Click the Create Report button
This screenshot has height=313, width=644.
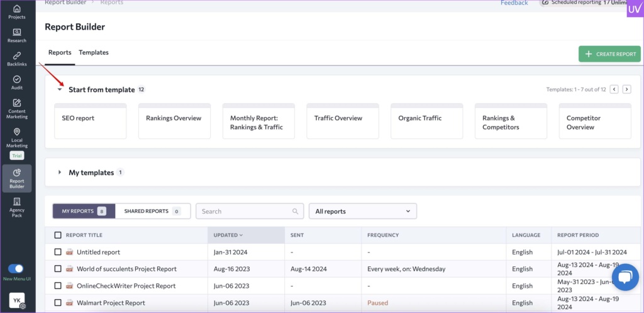pos(609,54)
